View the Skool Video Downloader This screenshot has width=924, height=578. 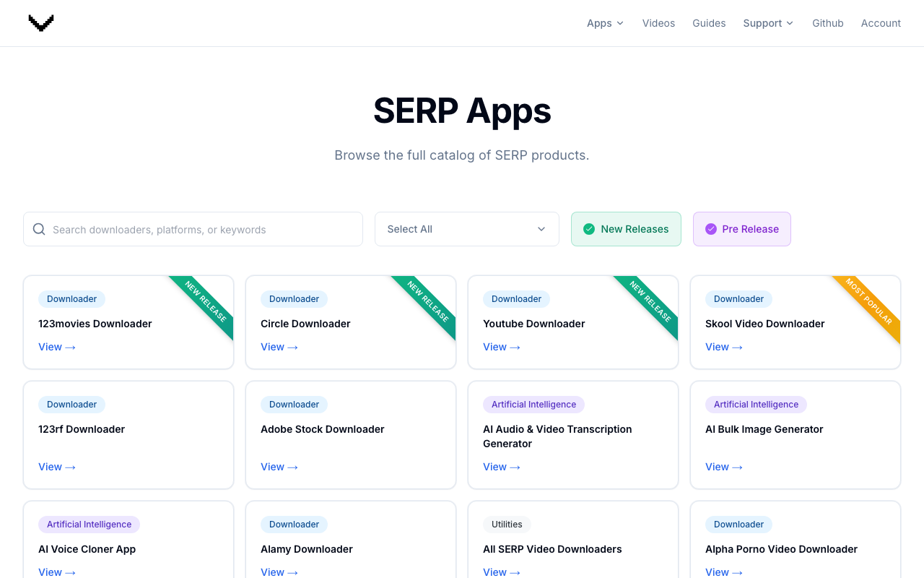point(724,347)
